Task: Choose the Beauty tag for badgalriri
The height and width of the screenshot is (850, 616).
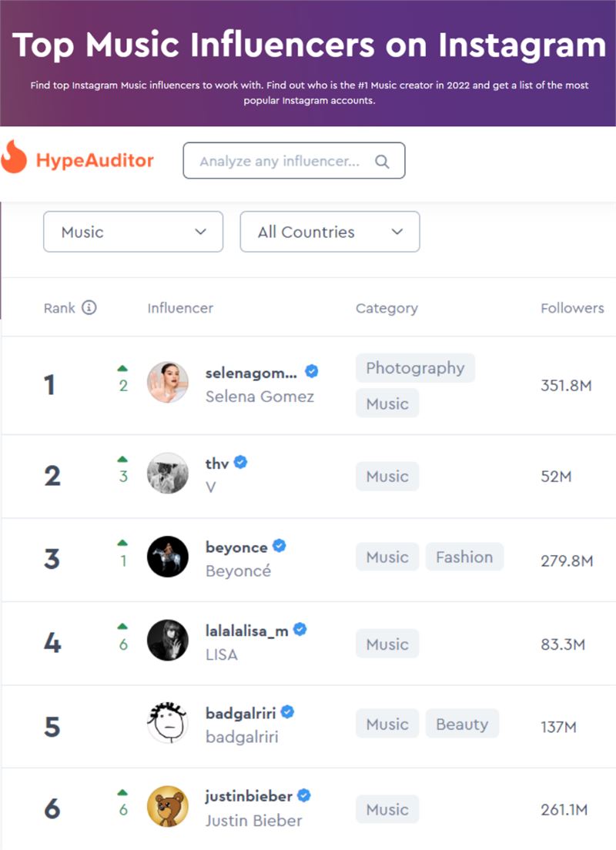Action: 462,724
